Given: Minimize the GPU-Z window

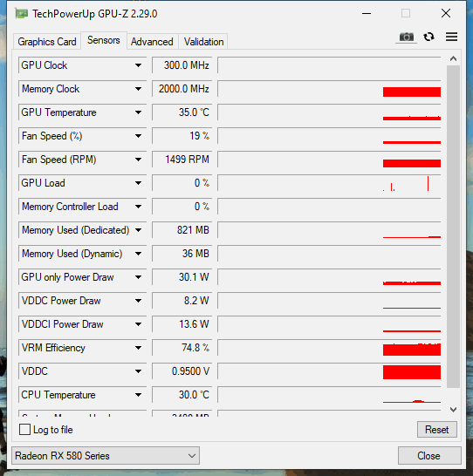Looking at the screenshot, I should pos(367,13).
